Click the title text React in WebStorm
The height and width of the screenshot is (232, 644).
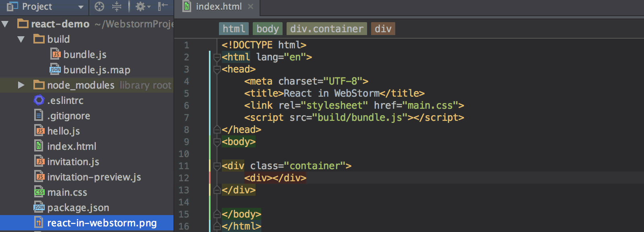332,93
